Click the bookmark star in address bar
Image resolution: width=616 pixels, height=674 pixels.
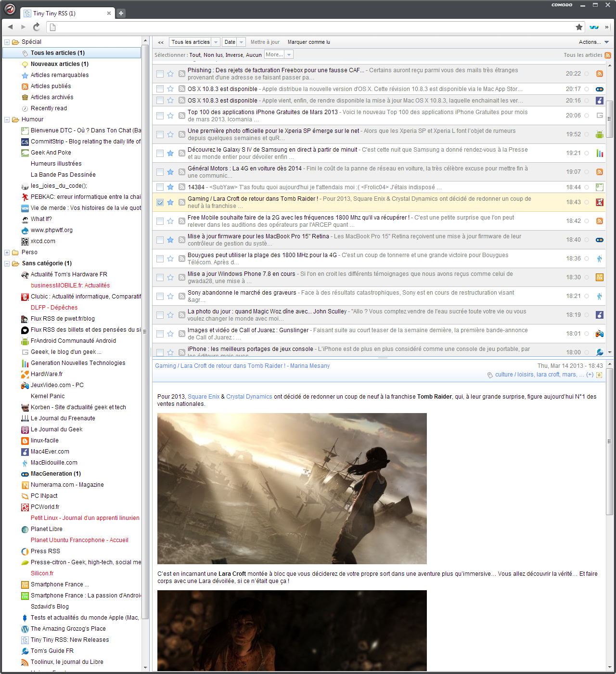point(579,27)
